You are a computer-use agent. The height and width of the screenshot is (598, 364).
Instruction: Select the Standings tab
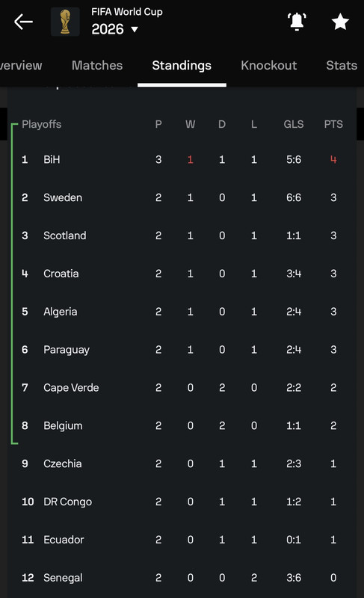(x=182, y=66)
